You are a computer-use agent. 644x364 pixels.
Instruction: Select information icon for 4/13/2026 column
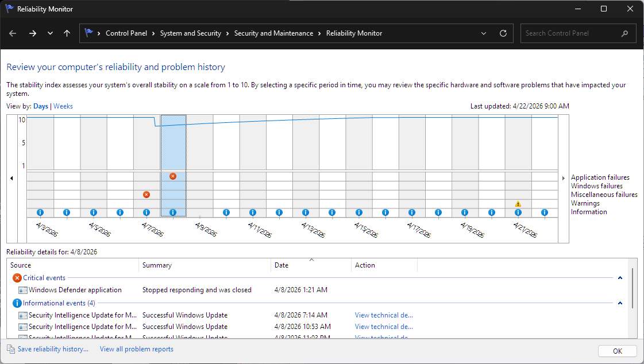(x=306, y=212)
